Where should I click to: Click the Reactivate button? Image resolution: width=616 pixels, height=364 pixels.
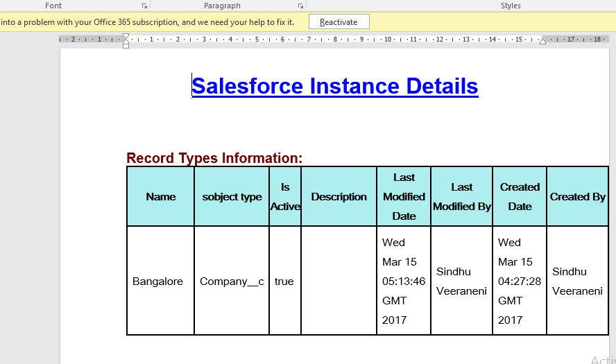[339, 22]
